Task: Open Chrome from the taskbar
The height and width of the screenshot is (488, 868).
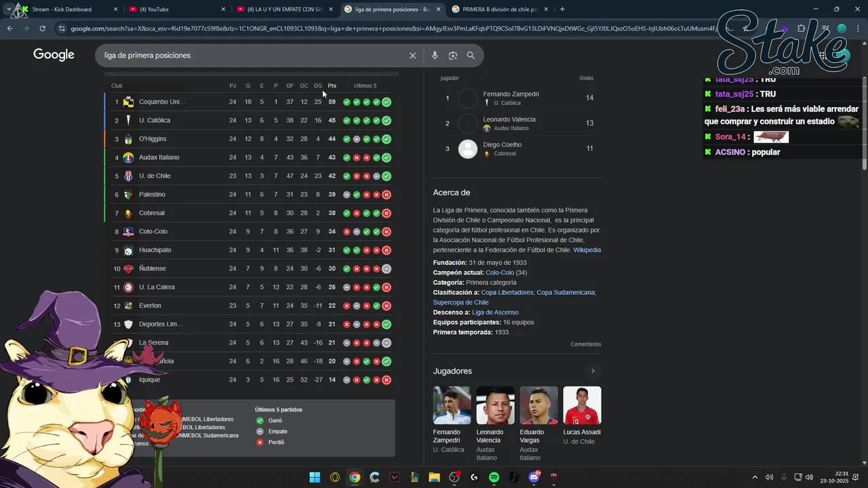Action: coord(355,477)
